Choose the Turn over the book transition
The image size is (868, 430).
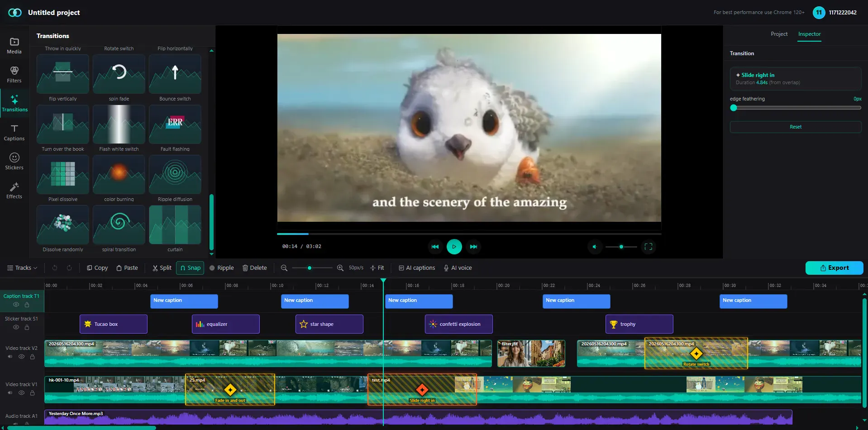(63, 124)
